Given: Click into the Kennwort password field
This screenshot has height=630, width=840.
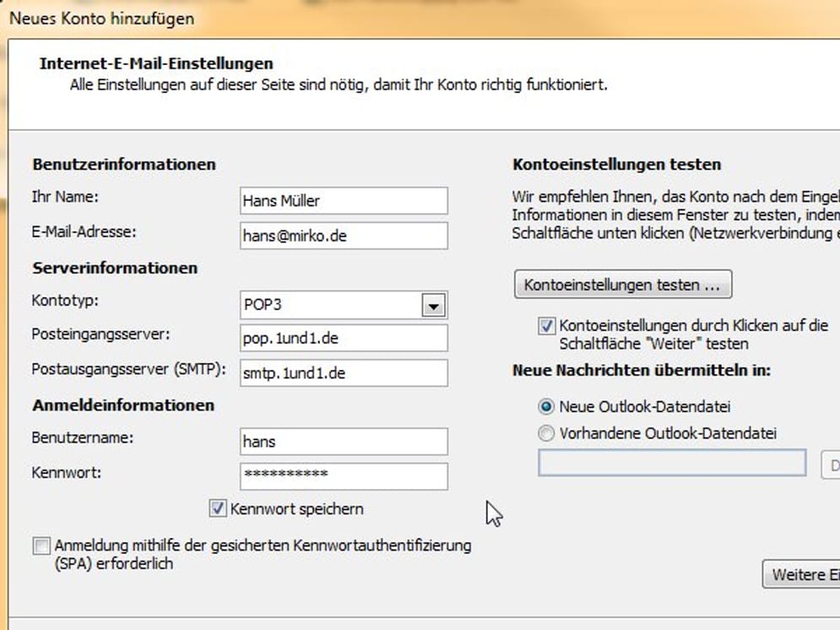Looking at the screenshot, I should (344, 475).
